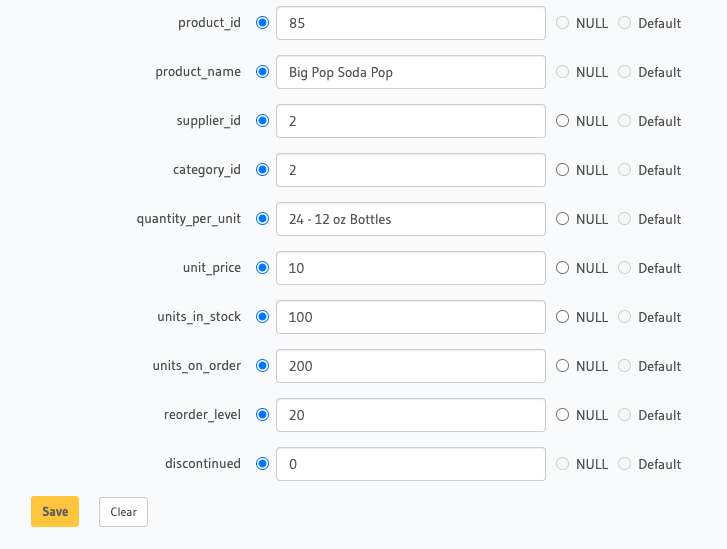This screenshot has width=727, height=549.
Task: Click the Clear button
Action: (123, 511)
